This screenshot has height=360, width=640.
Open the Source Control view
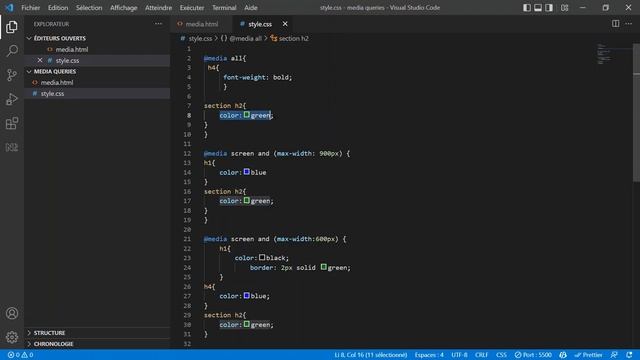[x=12, y=75]
